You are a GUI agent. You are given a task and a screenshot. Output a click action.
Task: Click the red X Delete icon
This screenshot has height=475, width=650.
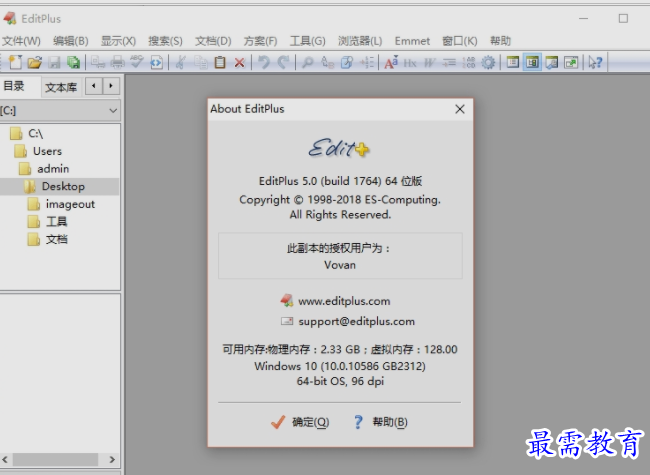point(239,63)
